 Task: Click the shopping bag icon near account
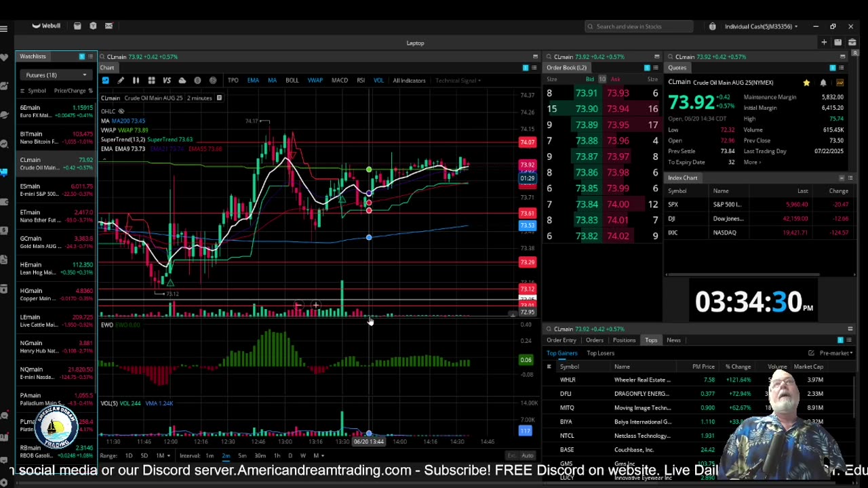pyautogui.click(x=712, y=26)
